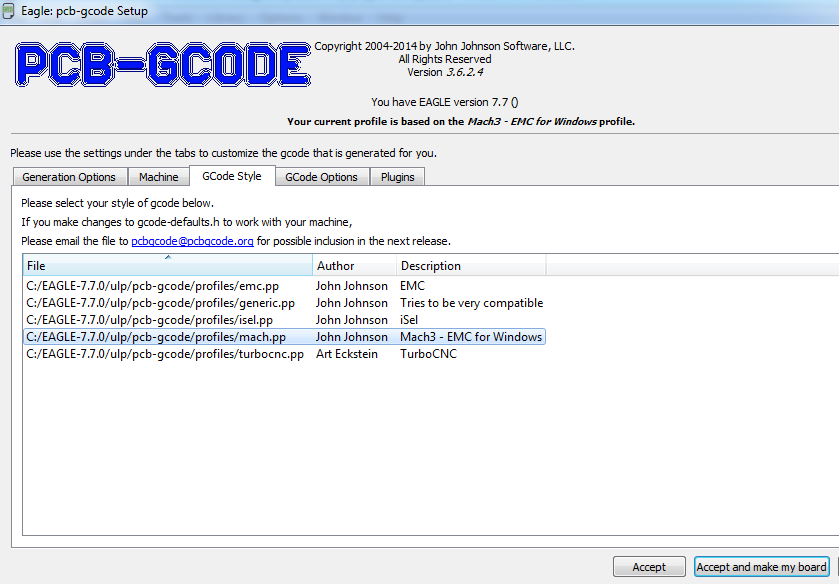Viewport: 839px width, 584px height.
Task: Select the emc.pp profile row
Action: (x=284, y=286)
